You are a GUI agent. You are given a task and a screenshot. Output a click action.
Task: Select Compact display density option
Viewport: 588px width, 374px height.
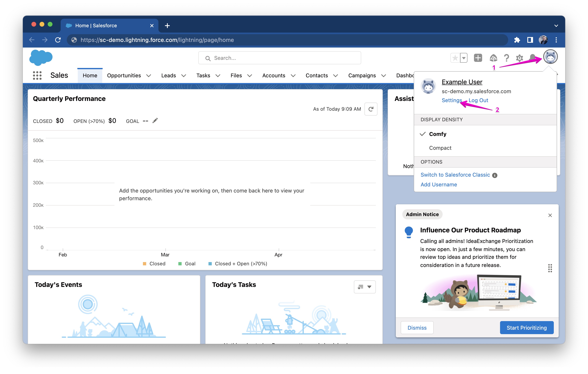[x=441, y=148]
